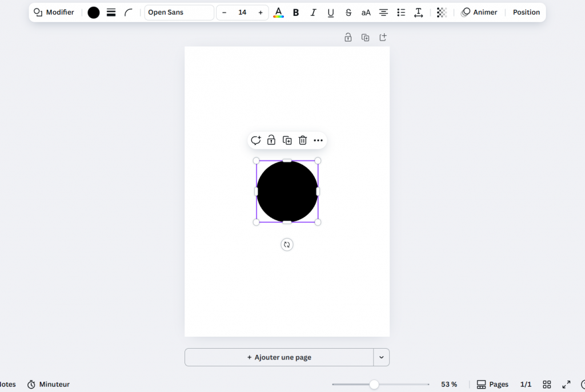This screenshot has height=392, width=585.
Task: Open the transparency checkerboard icon
Action: [442, 13]
